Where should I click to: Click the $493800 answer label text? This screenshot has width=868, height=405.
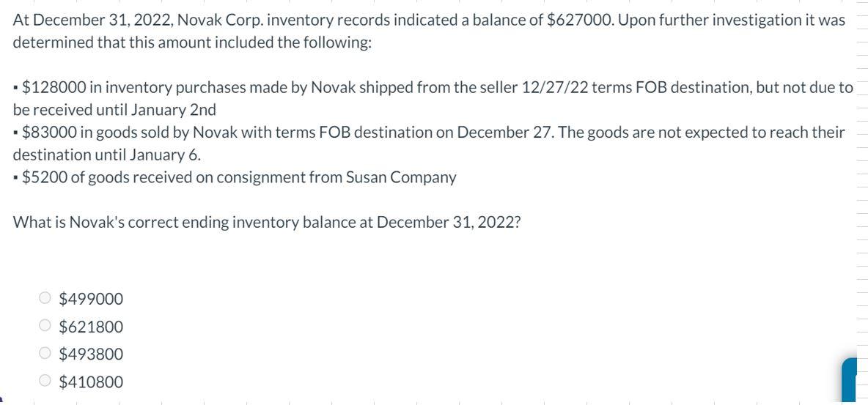tap(91, 354)
